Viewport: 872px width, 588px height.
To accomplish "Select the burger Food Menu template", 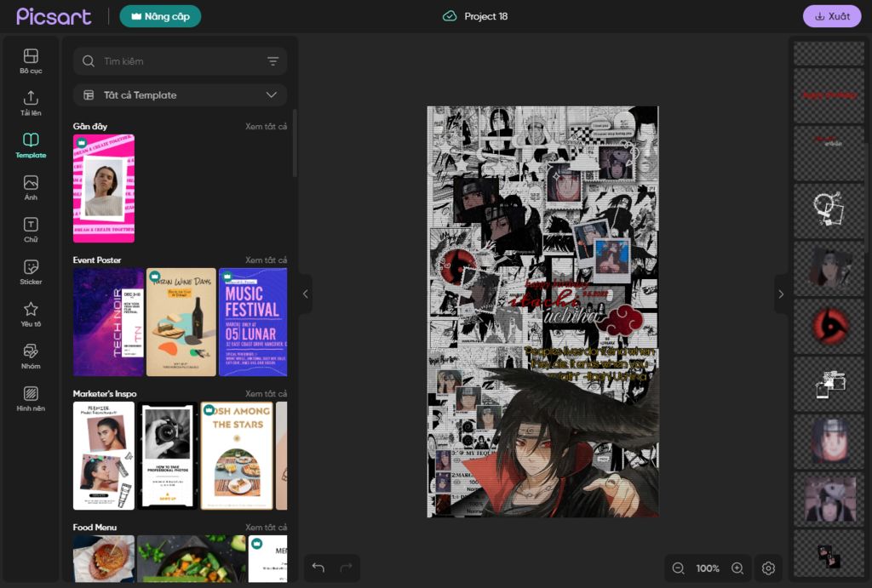I will 103,558.
